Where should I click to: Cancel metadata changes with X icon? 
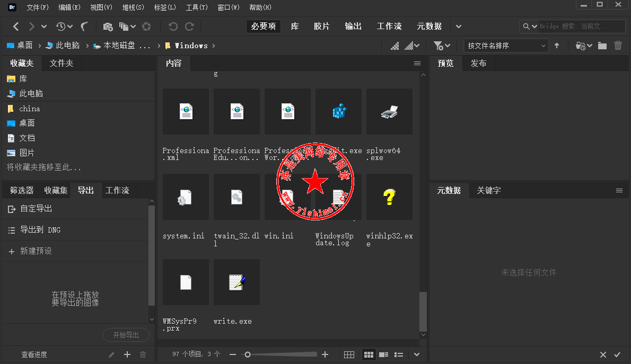[603, 355]
